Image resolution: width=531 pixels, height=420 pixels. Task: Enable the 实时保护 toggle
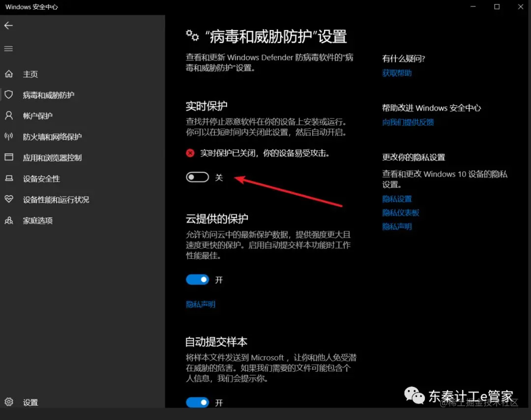[197, 177]
